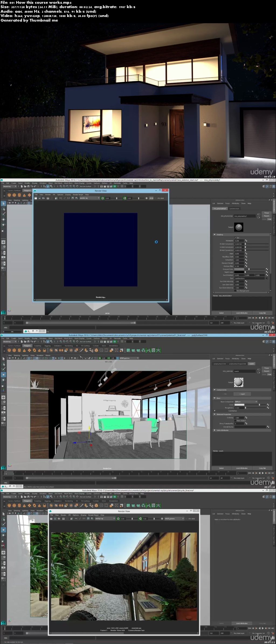
Task: Open the Renderer panel menu in interior01 viewport
Action: pyautogui.click(x=40, y=355)
